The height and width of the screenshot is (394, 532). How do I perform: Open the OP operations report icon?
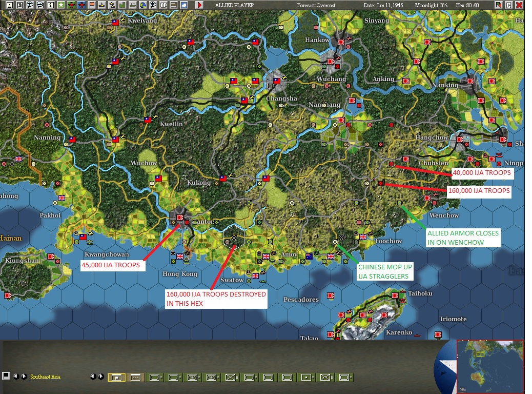(163, 5)
